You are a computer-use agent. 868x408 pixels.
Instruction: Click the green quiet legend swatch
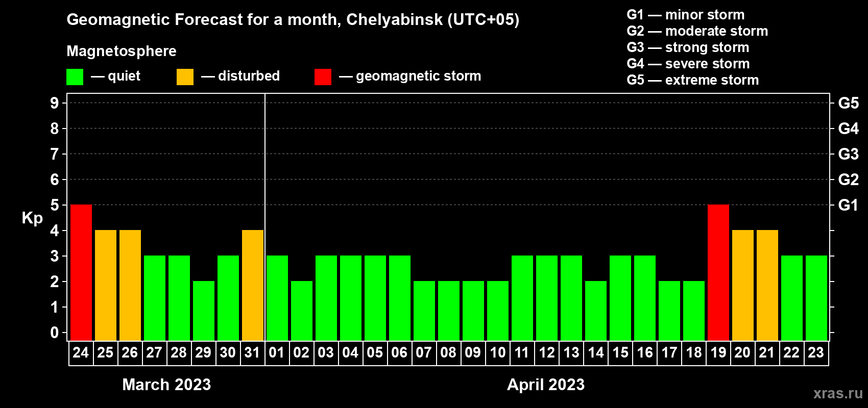coord(75,77)
